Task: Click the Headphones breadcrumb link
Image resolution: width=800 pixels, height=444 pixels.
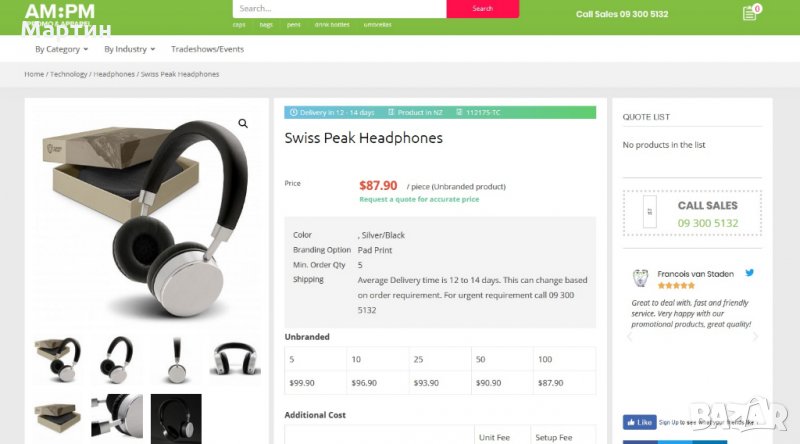Action: click(114, 74)
